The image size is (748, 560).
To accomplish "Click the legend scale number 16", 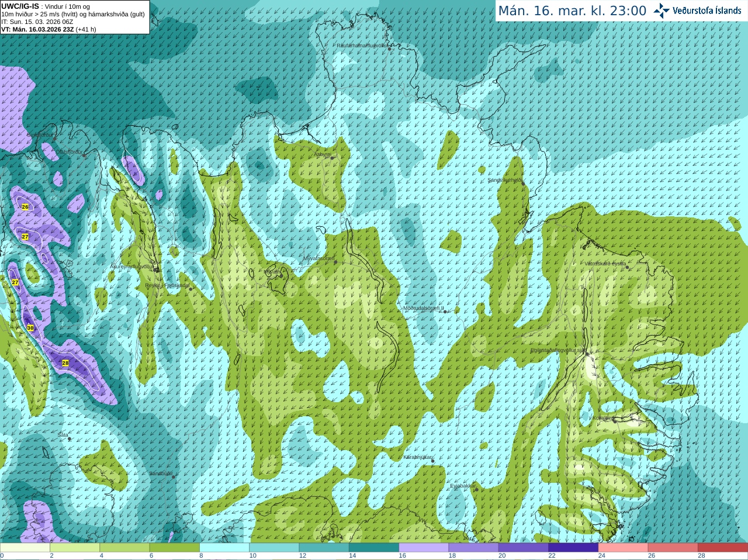I will tap(402, 556).
